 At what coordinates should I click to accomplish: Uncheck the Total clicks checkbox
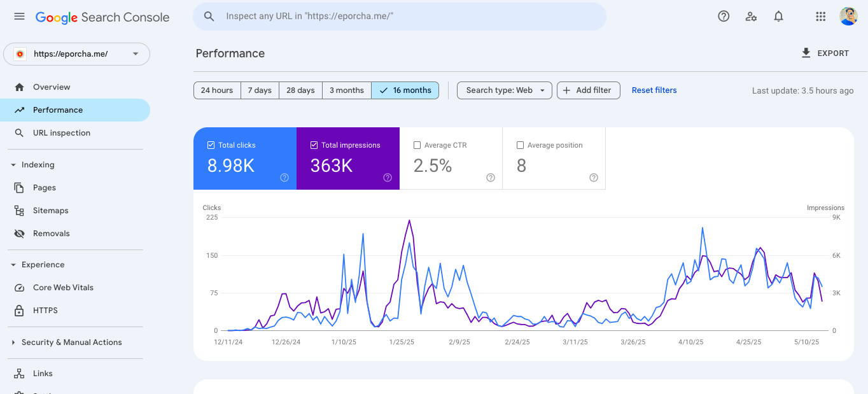pyautogui.click(x=211, y=145)
